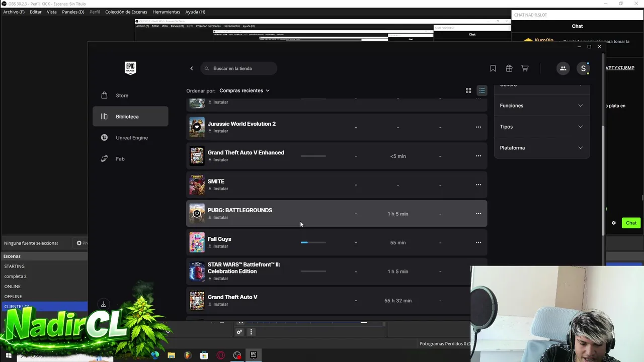Screen dimensions: 644x362
Task: Open Unreal Engine section
Action: pos(130,138)
